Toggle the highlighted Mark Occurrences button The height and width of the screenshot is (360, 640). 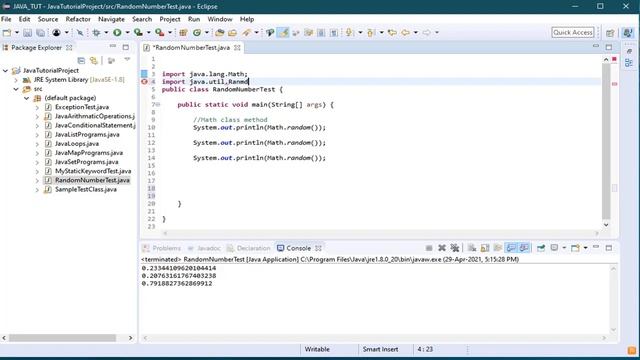(x=283, y=33)
